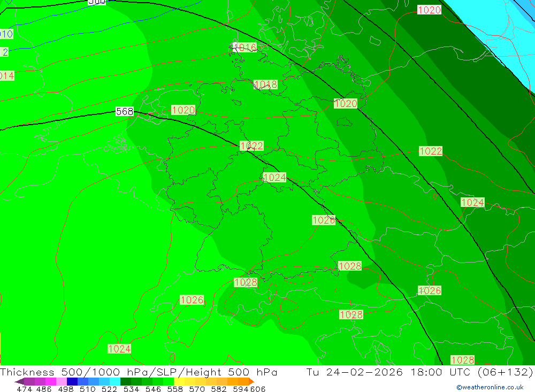535x392 pixels.
Task: Click the 570 legend value
Action: tap(196, 389)
